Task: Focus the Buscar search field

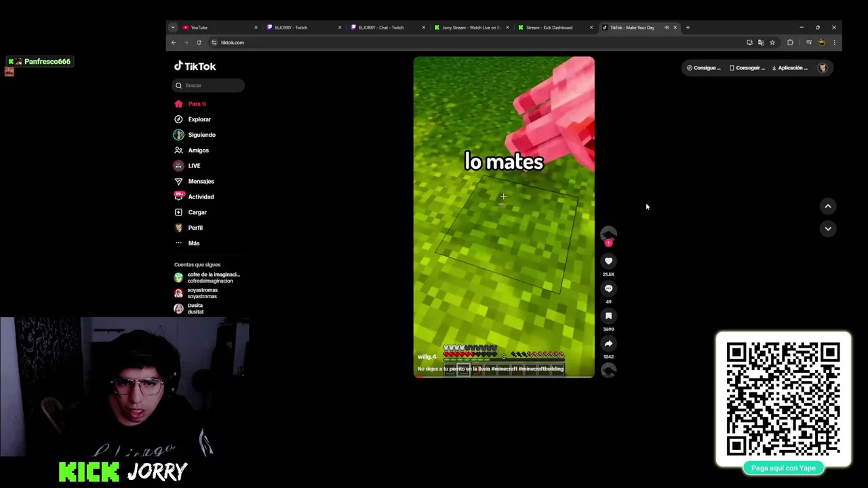Action: pyautogui.click(x=208, y=85)
